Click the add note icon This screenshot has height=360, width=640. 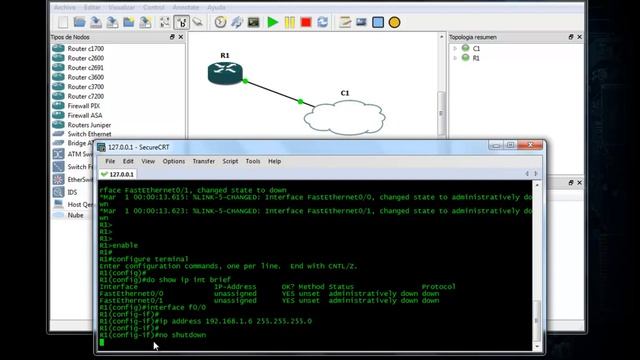[345, 22]
